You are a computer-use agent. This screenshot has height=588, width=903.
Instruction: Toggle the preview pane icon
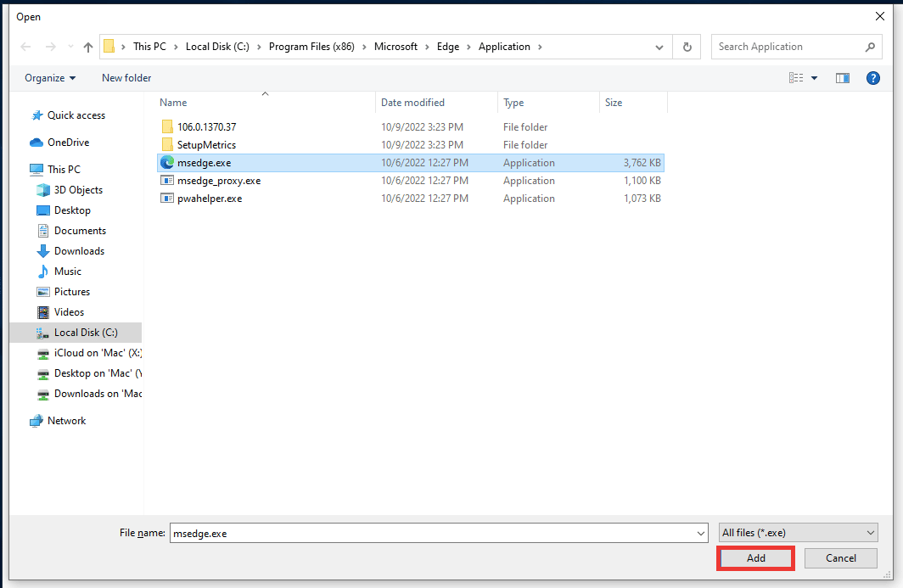pos(842,77)
